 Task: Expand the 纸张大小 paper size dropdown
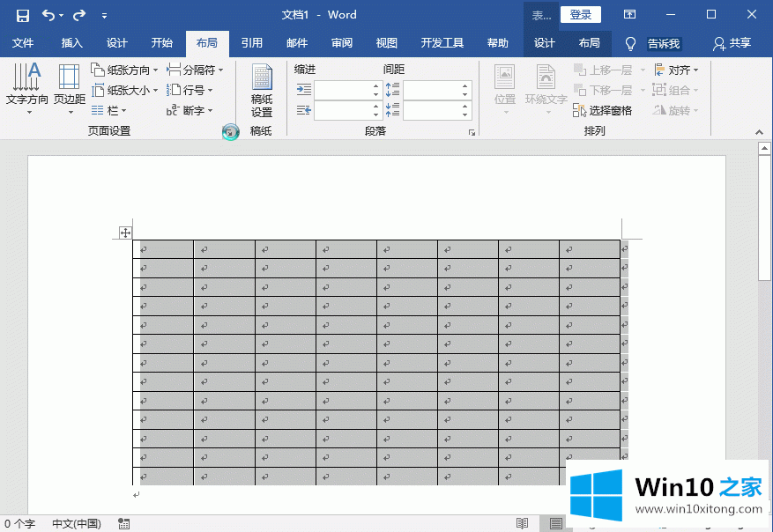point(125,91)
